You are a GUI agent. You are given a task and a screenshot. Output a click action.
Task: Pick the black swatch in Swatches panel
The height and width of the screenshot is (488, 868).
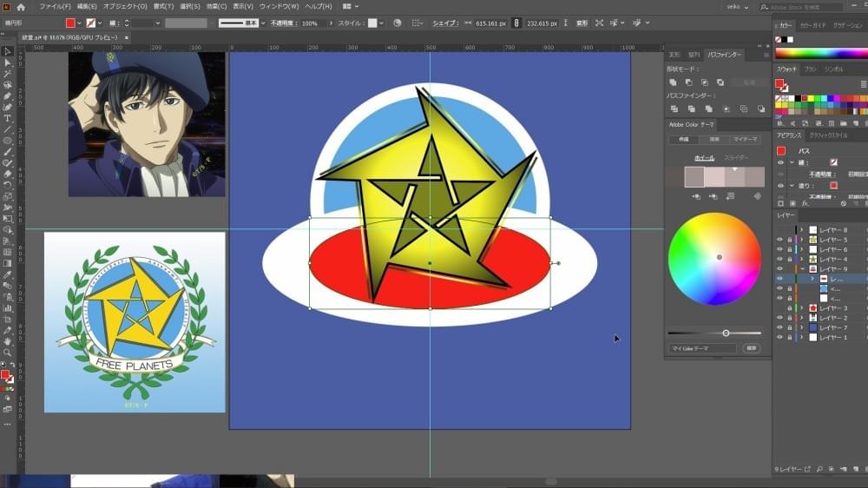click(799, 99)
